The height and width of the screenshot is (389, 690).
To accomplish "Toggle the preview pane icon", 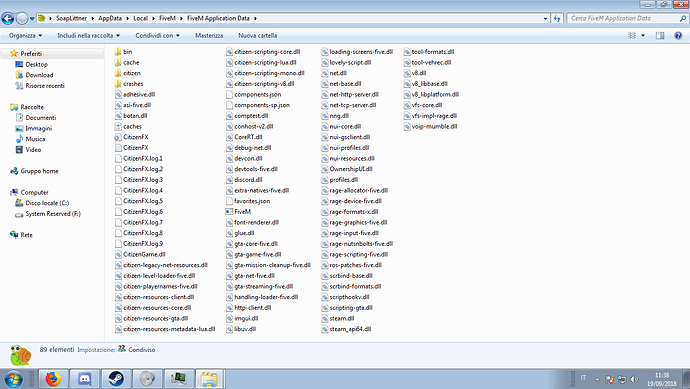I will (660, 36).
